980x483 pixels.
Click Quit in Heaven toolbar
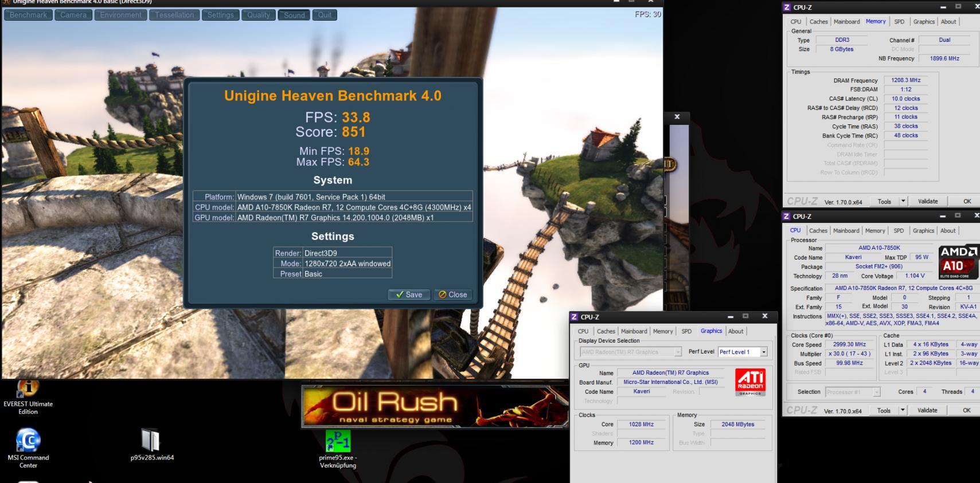click(x=325, y=15)
